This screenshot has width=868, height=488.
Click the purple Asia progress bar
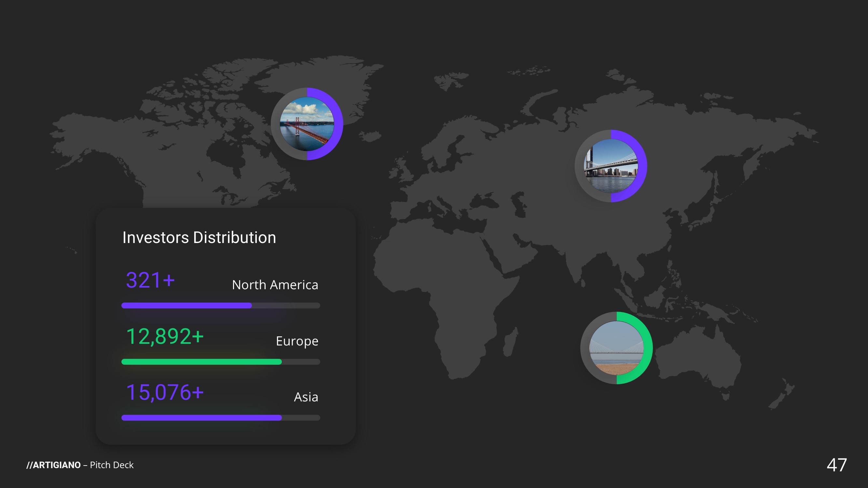201,418
